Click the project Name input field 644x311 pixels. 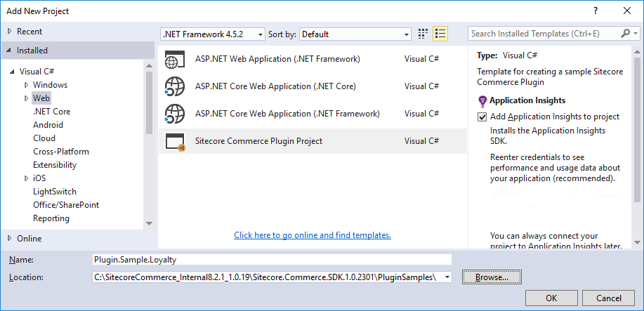click(x=272, y=260)
